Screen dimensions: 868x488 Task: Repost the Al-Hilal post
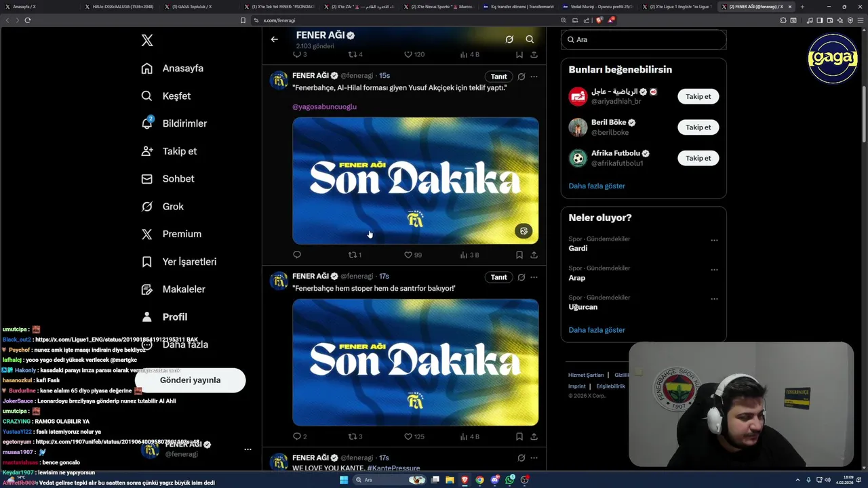pyautogui.click(x=355, y=255)
